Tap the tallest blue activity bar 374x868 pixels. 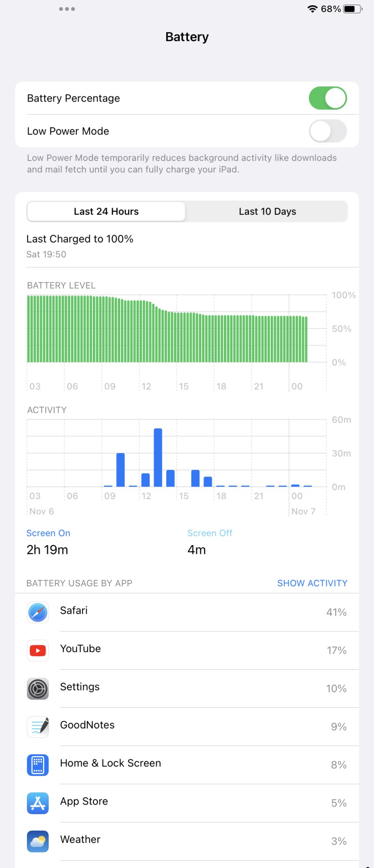158,457
